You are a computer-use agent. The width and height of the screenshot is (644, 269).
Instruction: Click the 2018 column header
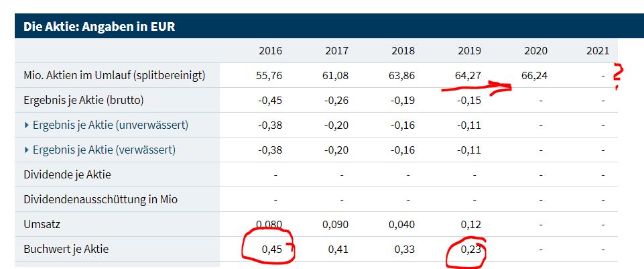pyautogui.click(x=403, y=51)
